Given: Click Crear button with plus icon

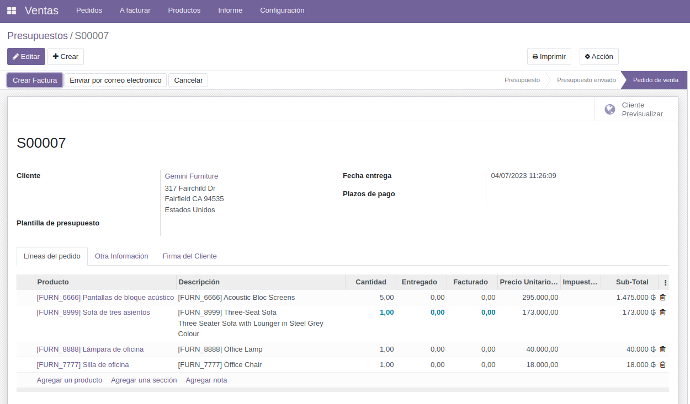Looking at the screenshot, I should click(x=66, y=57).
